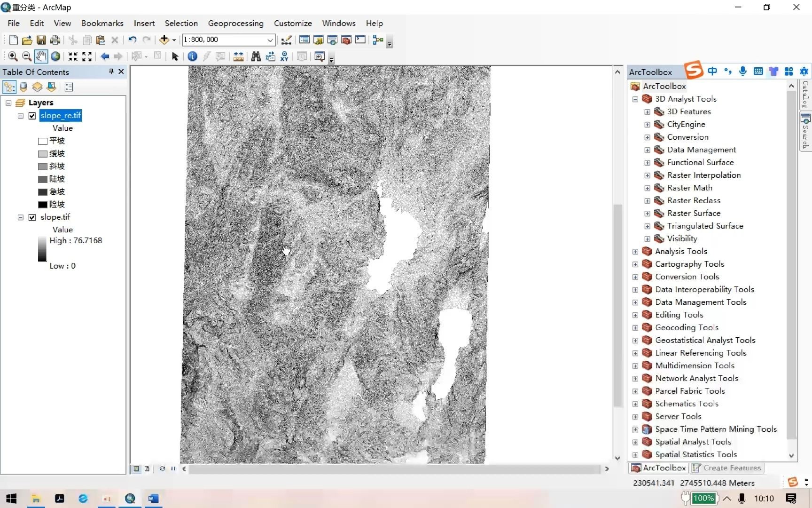
Task: Go back to previous extent
Action: 105,56
